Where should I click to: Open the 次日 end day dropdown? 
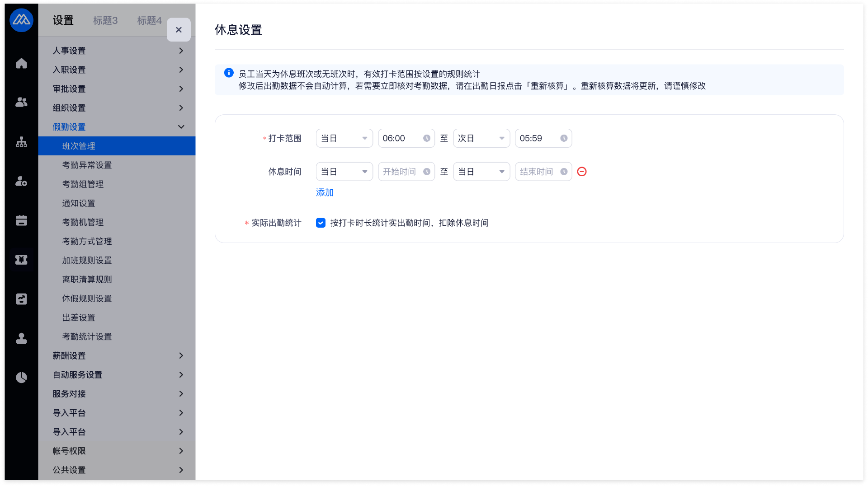coord(481,138)
